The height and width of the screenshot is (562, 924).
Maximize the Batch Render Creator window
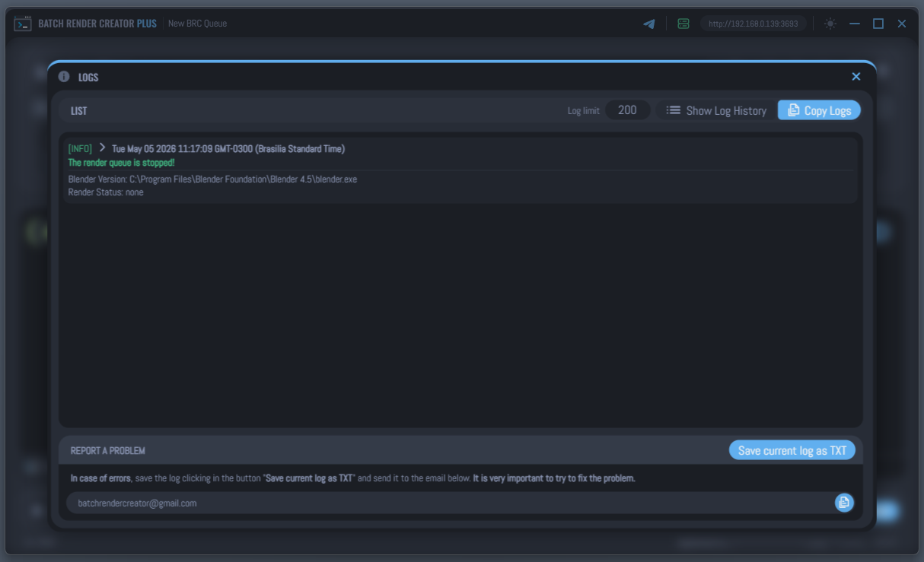[878, 24]
